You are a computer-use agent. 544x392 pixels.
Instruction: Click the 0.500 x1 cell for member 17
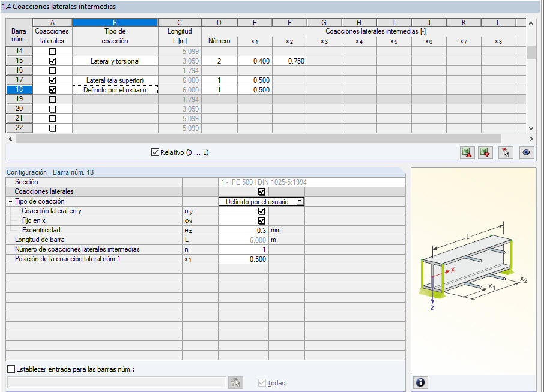click(x=255, y=80)
